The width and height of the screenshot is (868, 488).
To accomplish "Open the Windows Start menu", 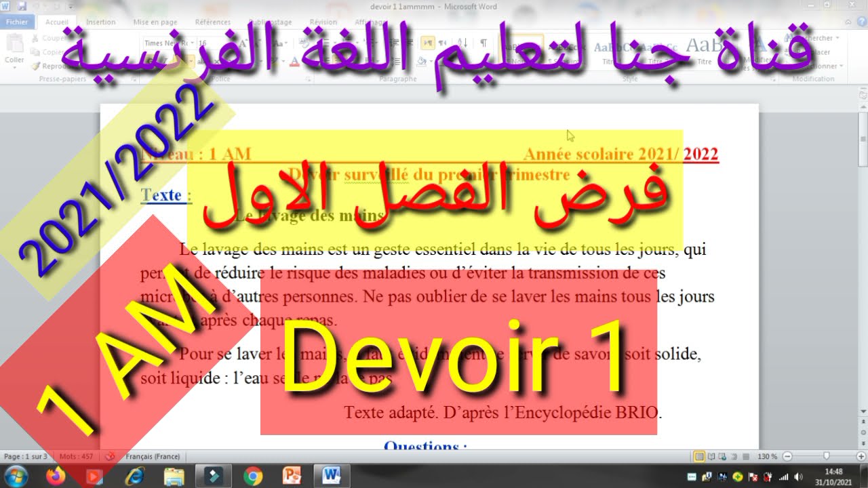I will point(16,476).
